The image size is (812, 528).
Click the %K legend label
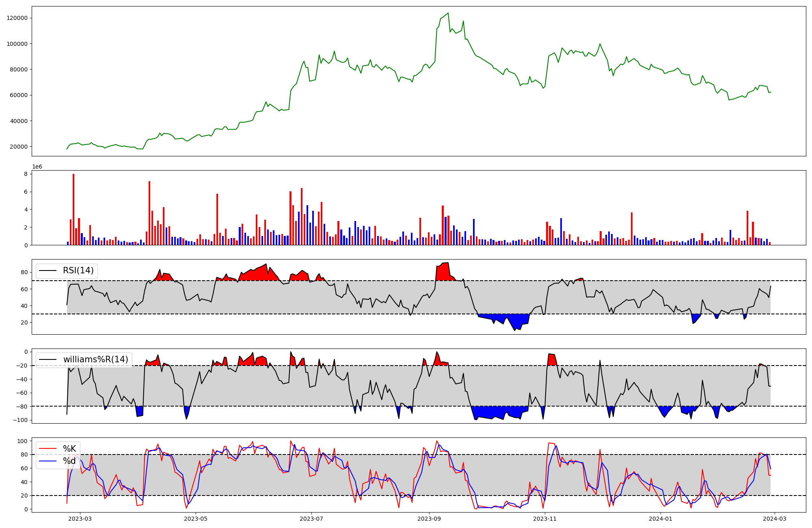click(69, 449)
